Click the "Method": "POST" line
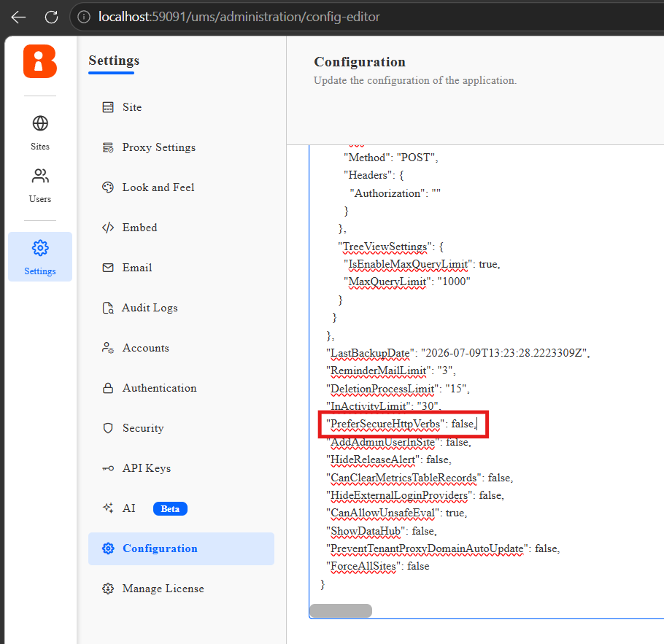The height and width of the screenshot is (644, 664). coord(390,158)
